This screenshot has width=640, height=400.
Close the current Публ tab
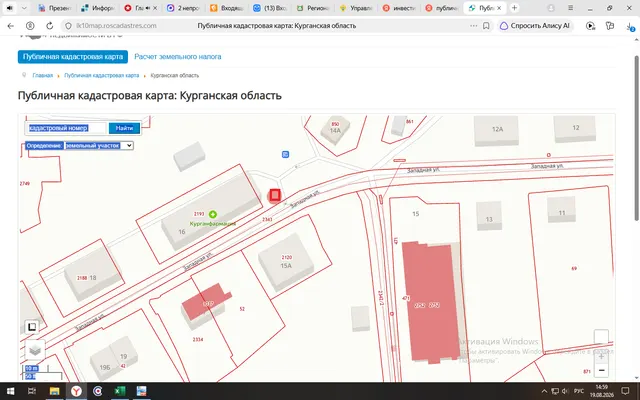click(499, 8)
